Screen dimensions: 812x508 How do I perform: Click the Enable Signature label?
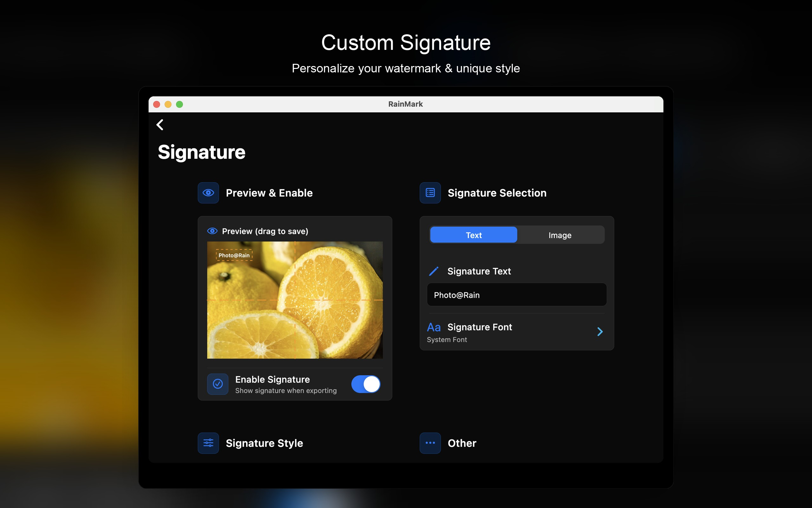[272, 379]
